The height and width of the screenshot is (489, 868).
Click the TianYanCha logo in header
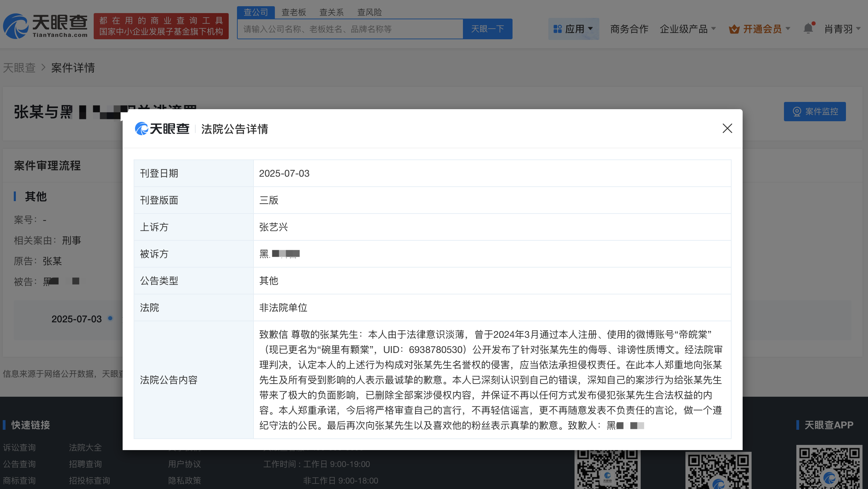coord(45,26)
